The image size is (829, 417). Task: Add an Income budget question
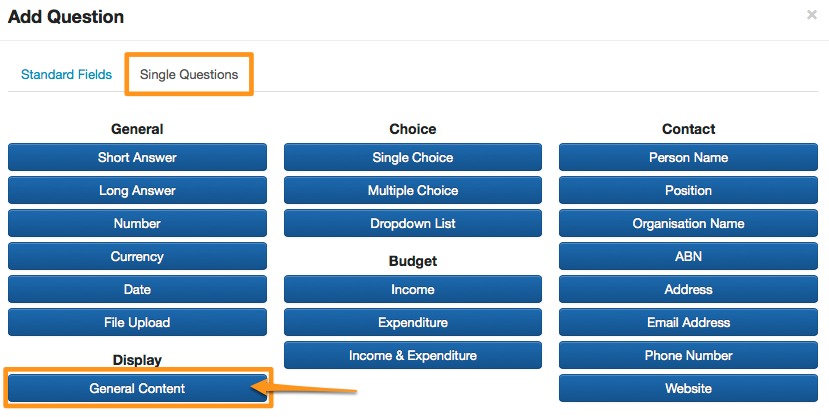point(412,289)
